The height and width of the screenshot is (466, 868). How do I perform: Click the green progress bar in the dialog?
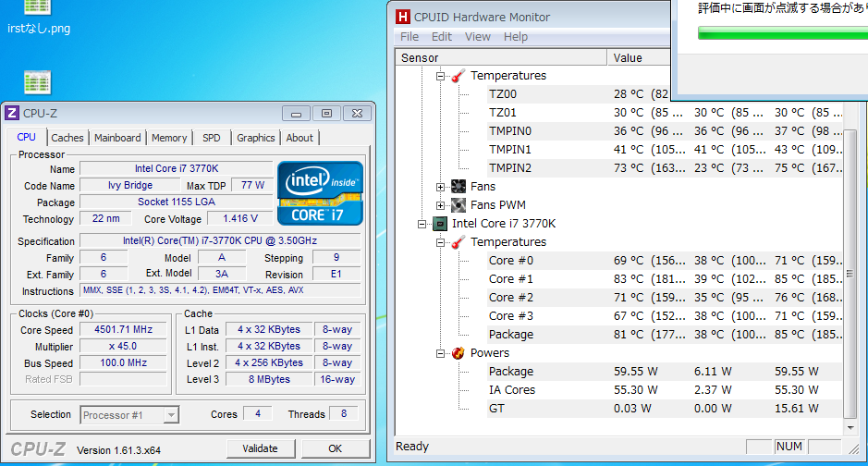(x=783, y=33)
